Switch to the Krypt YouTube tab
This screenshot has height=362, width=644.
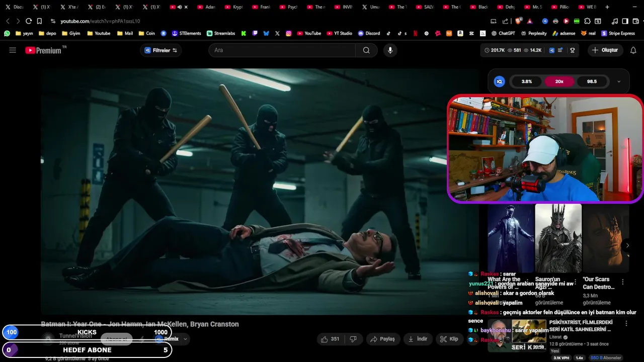pyautogui.click(x=234, y=7)
